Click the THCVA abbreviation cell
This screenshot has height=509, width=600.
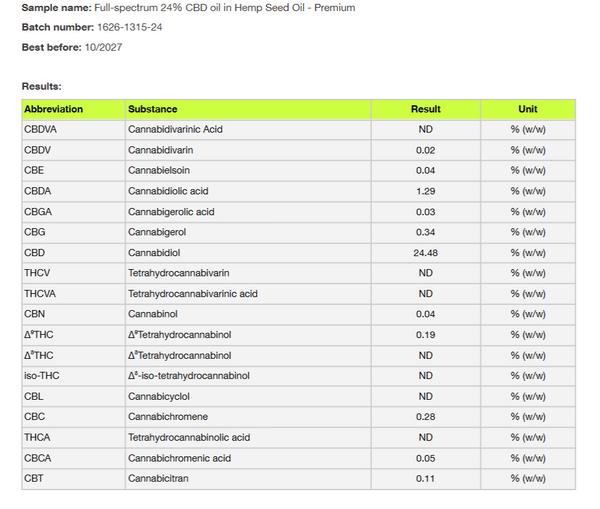point(40,294)
